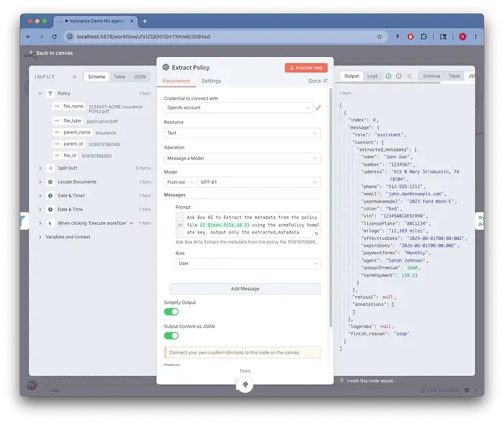
Task: Open the Operation Message a Model dropdown
Action: (x=243, y=159)
